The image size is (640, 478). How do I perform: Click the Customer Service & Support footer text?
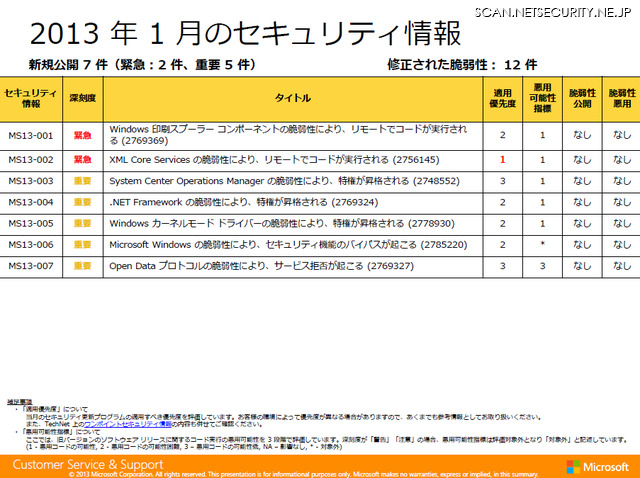[88, 465]
